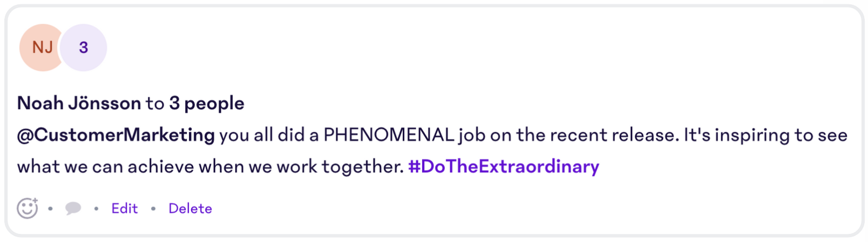
Task: Show the list of 3 people
Action: (x=207, y=103)
